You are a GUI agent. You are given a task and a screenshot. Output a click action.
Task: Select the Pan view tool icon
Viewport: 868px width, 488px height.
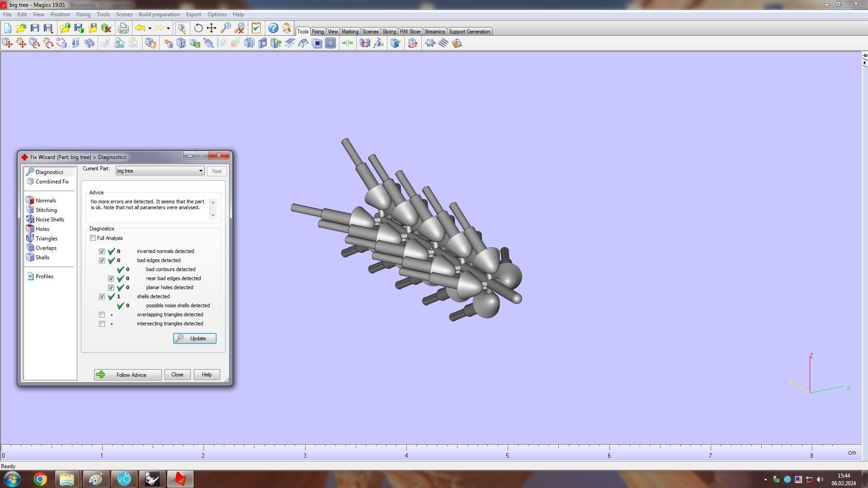point(212,28)
